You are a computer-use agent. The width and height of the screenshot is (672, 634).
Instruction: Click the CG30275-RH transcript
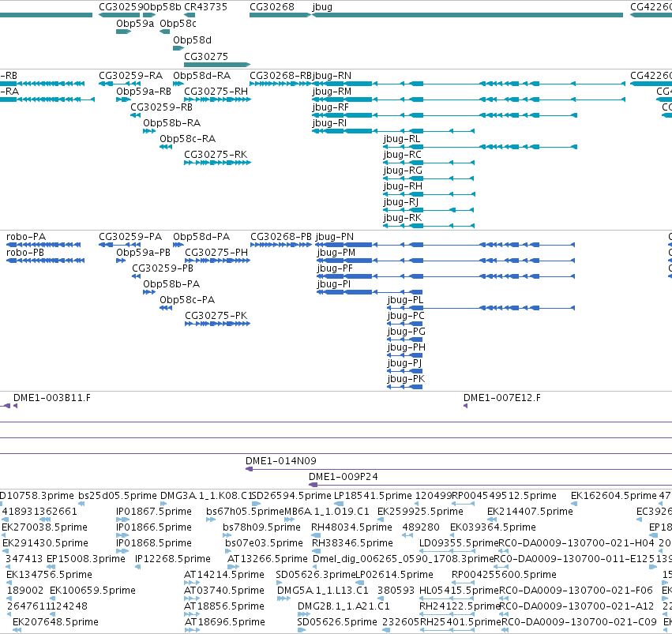click(217, 99)
